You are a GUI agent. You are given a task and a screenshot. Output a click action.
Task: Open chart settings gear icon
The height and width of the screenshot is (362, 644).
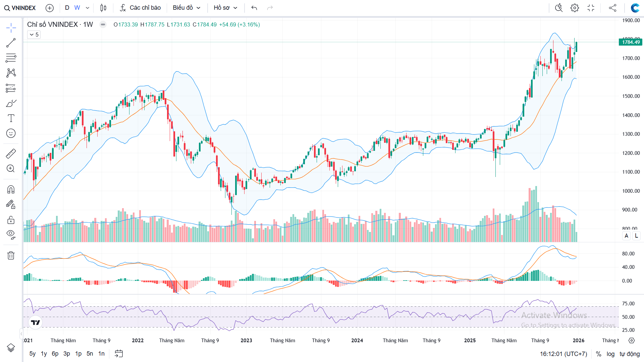[x=575, y=8]
